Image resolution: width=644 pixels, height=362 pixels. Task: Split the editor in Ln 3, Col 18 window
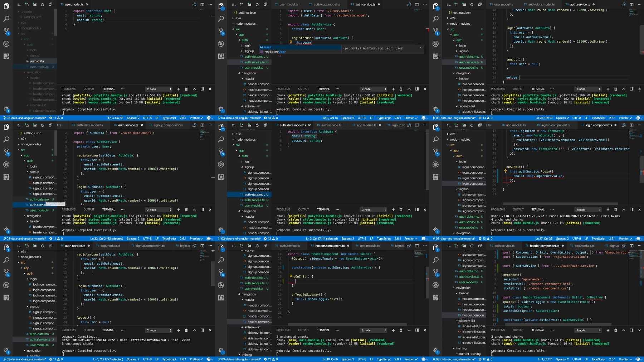click(202, 4)
